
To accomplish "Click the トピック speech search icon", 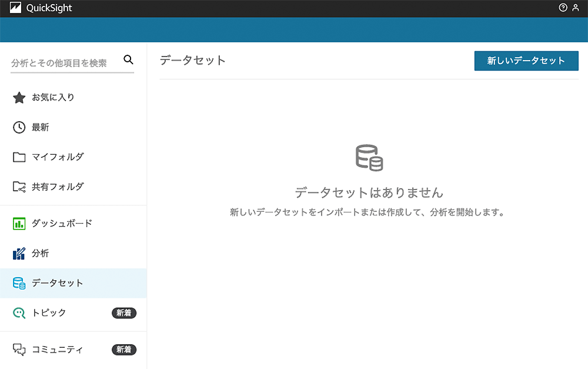I will (19, 313).
